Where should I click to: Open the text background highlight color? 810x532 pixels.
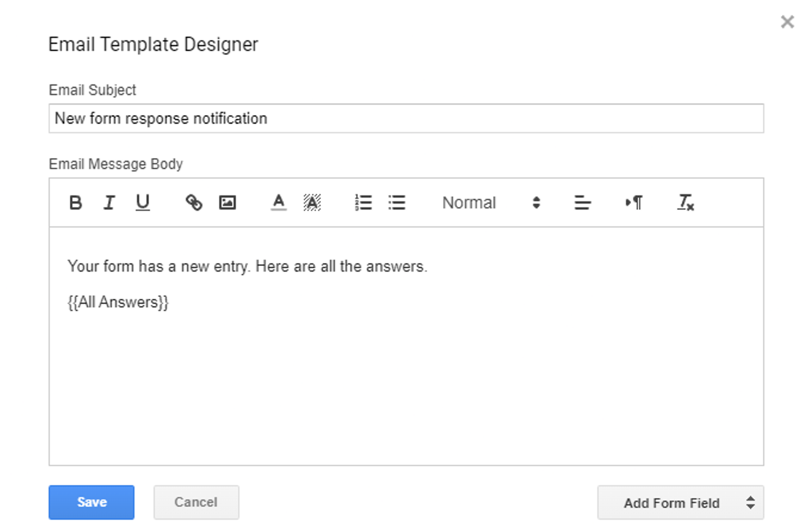312,202
